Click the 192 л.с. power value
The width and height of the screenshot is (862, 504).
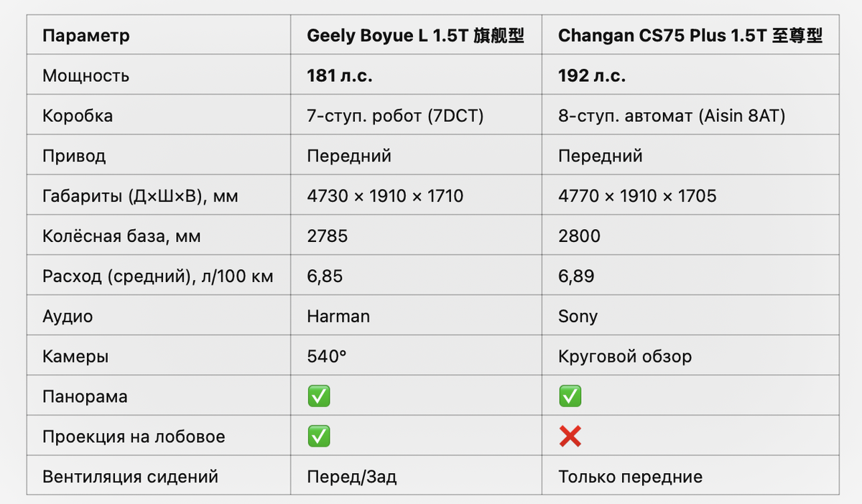point(592,76)
